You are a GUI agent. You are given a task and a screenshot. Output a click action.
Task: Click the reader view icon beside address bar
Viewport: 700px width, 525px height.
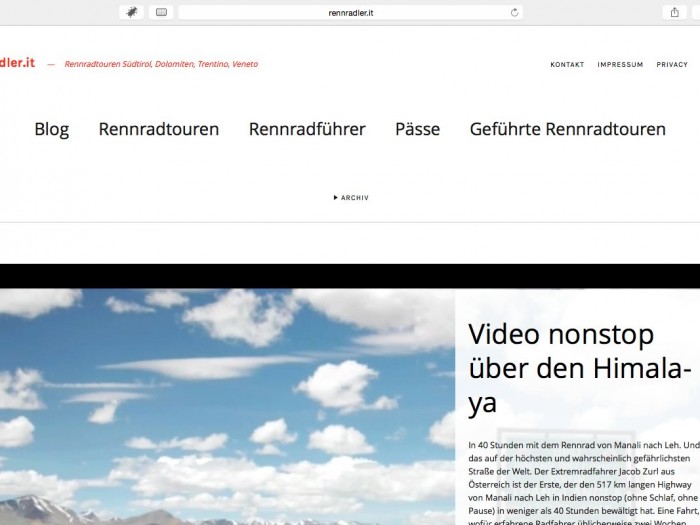pos(161,12)
